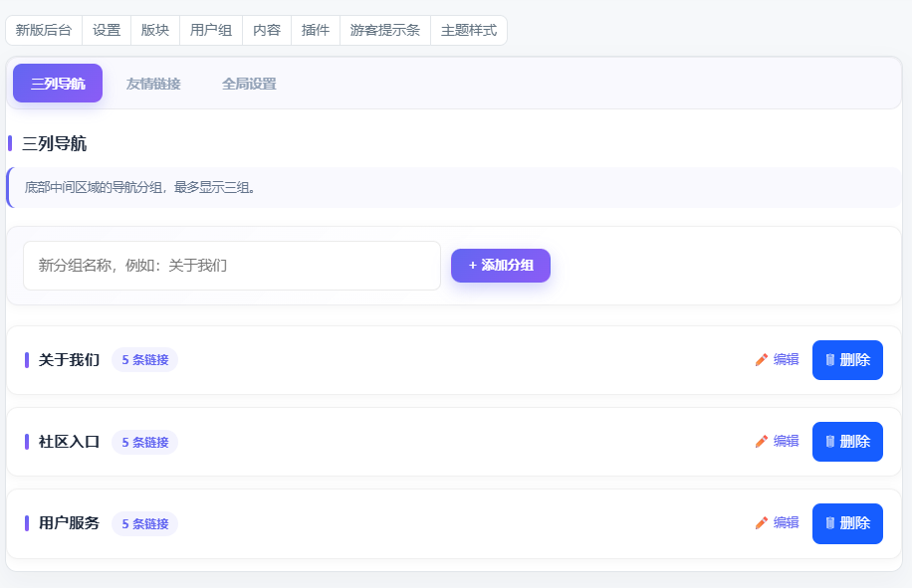Switch to the 全局设置 tab

pyautogui.click(x=249, y=84)
